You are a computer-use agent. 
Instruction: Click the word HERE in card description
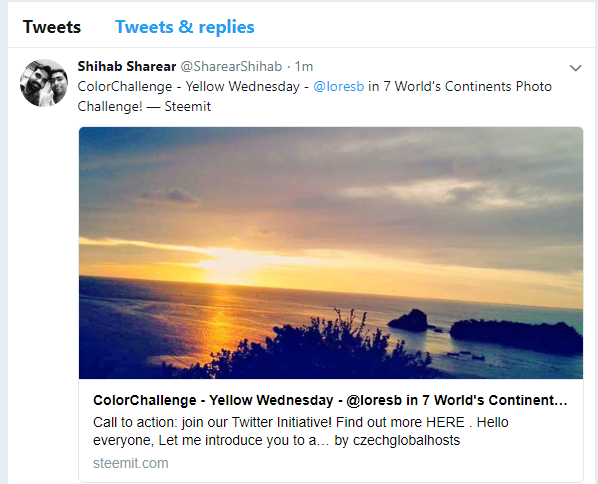click(x=445, y=423)
